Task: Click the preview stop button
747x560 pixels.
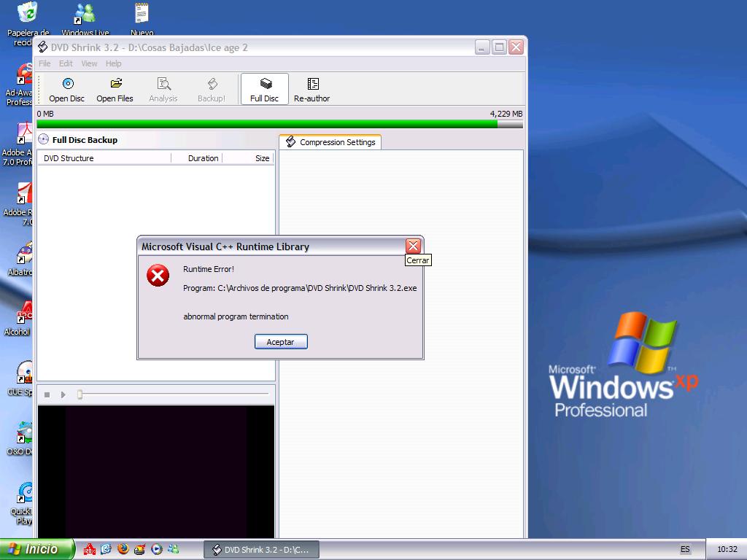Action: click(x=47, y=394)
